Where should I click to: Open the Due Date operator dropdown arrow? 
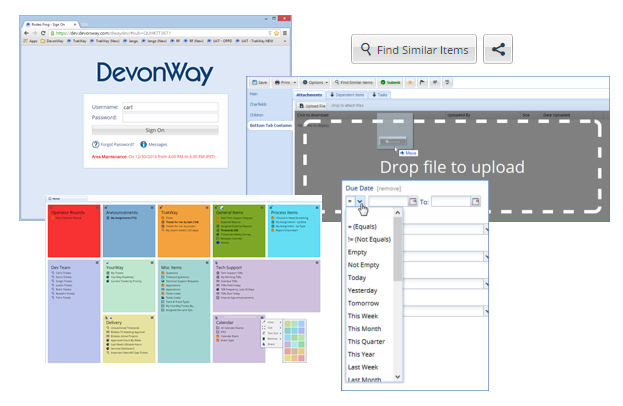[360, 201]
